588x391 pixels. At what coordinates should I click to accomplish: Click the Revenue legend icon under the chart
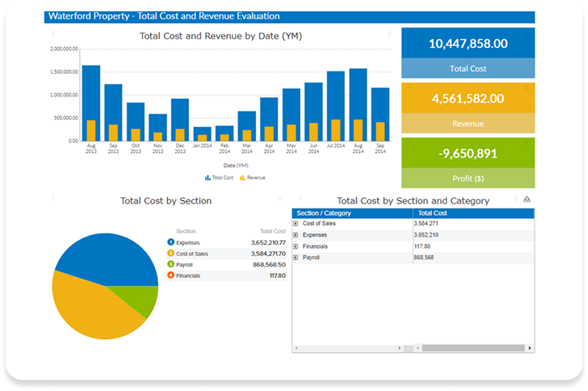(x=242, y=177)
